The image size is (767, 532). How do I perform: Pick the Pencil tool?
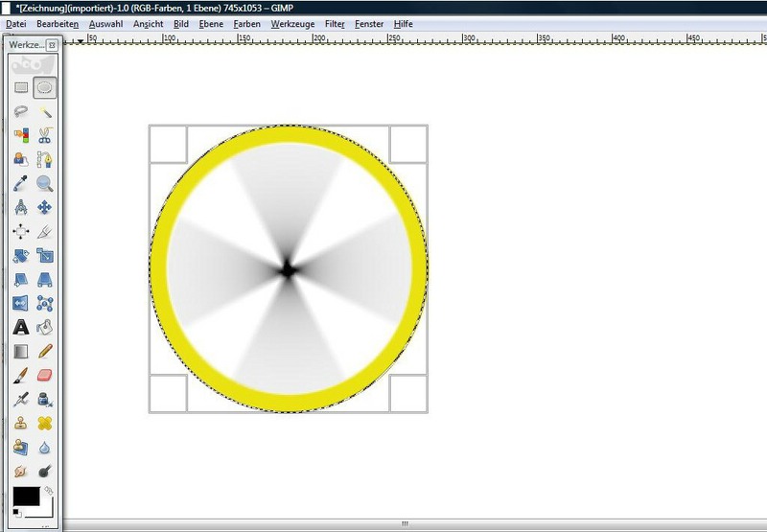tap(44, 351)
